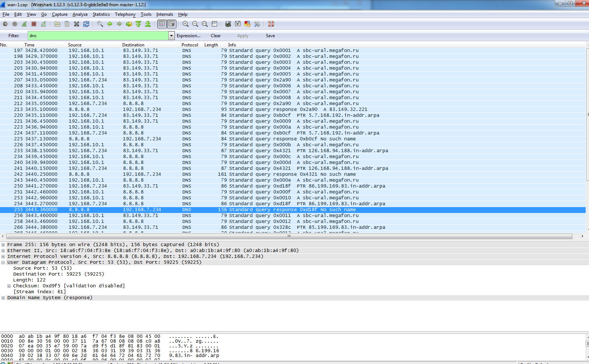Click the Apply filter button
Viewport: 589px width, 364px height.
point(243,36)
